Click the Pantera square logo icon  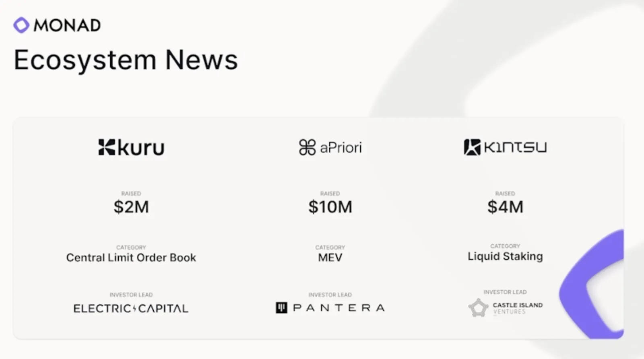click(x=281, y=308)
